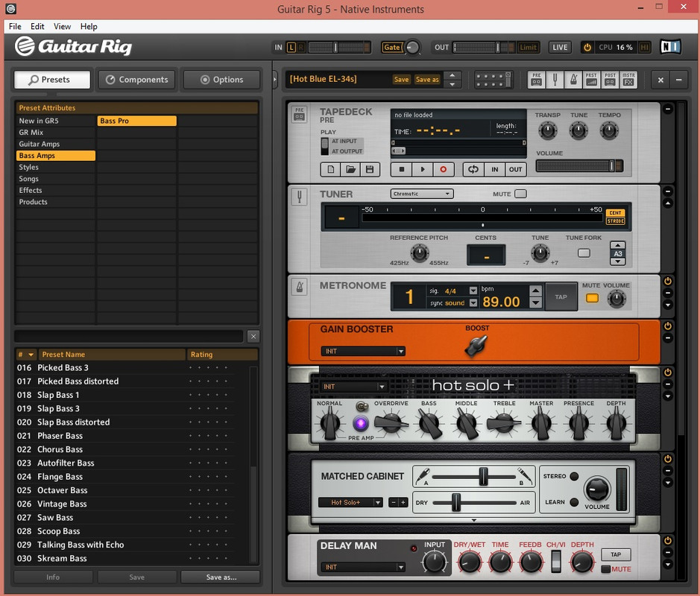Open the virtual rig kontrol icon
The width and height of the screenshot is (700, 596).
[493, 80]
